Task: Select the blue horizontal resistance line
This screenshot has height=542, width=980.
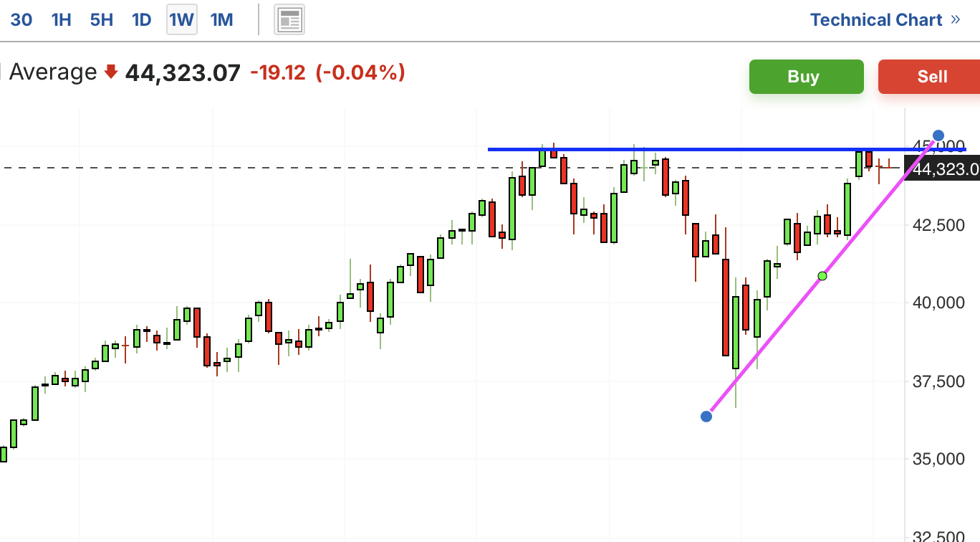Action: [727, 149]
